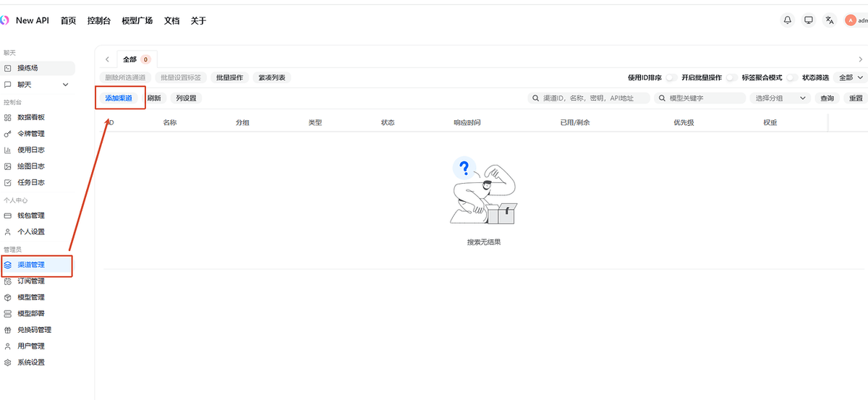The height and width of the screenshot is (400, 868).
Task: Click the 响应时间 column header
Action: click(x=467, y=123)
